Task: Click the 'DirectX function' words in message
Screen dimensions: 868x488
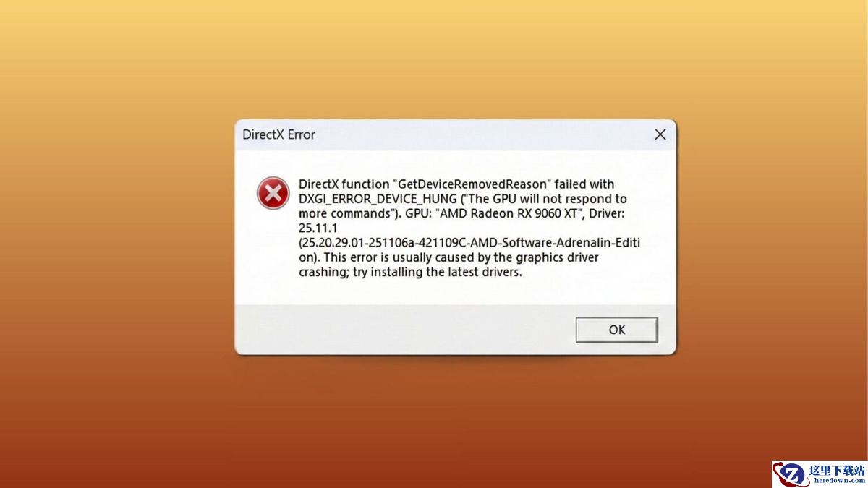Action: (x=341, y=184)
